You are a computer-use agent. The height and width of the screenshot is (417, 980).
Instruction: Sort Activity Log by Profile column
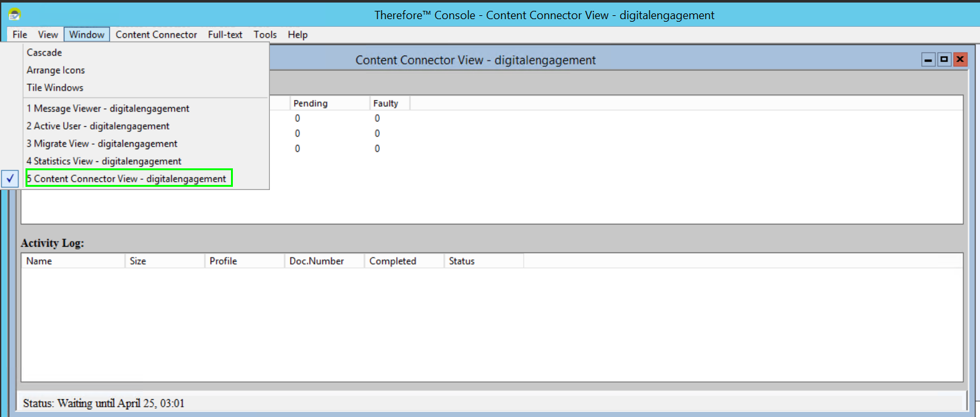coord(245,261)
